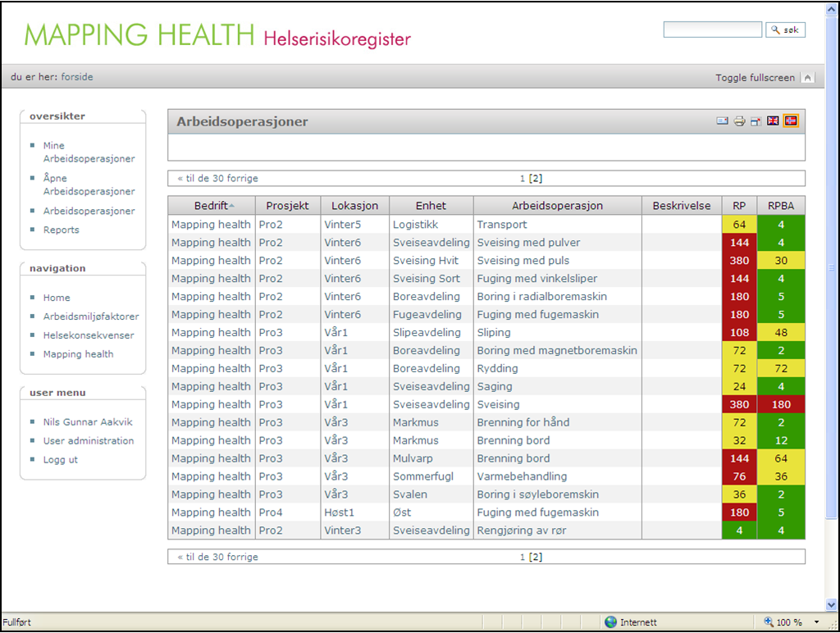Image resolution: width=840 pixels, height=633 pixels.
Task: Open Mine Arbeidsoperasjoner overview
Action: [89, 152]
